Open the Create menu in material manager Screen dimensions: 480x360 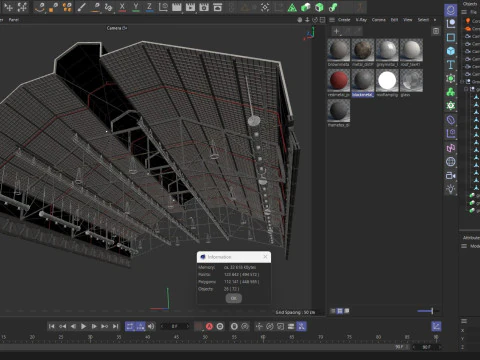click(344, 20)
